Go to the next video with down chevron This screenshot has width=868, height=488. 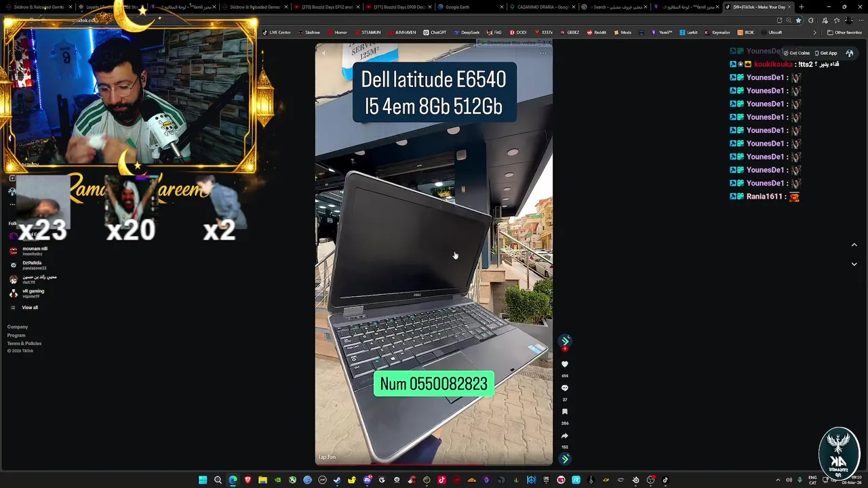pyautogui.click(x=854, y=264)
